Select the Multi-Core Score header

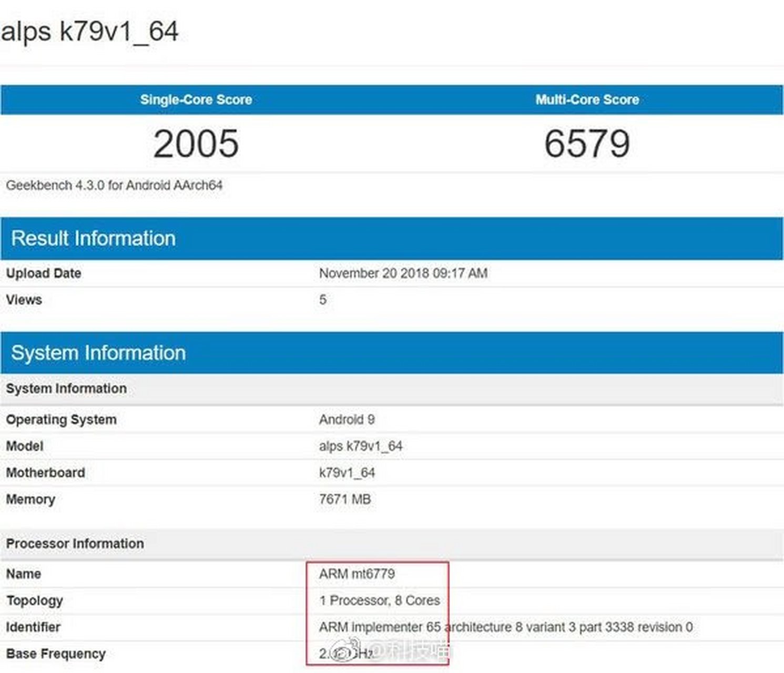[x=587, y=100]
